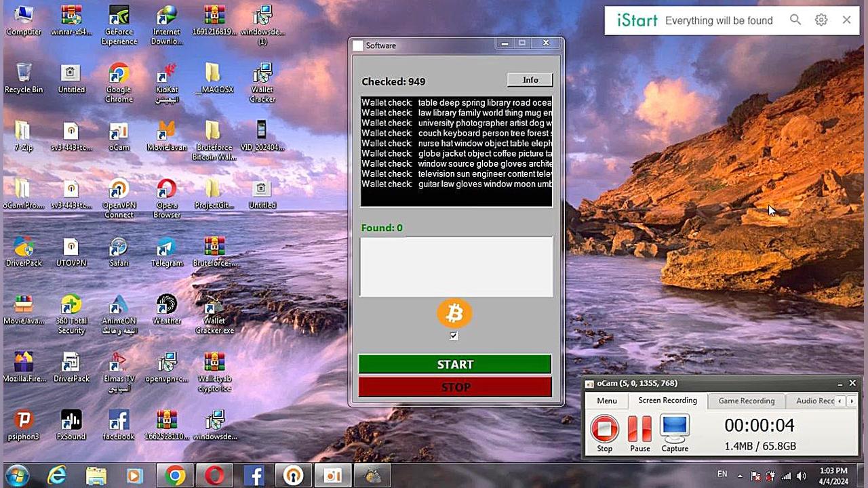This screenshot has height=488, width=868.
Task: Open iStart settings gear icon
Action: point(821,20)
